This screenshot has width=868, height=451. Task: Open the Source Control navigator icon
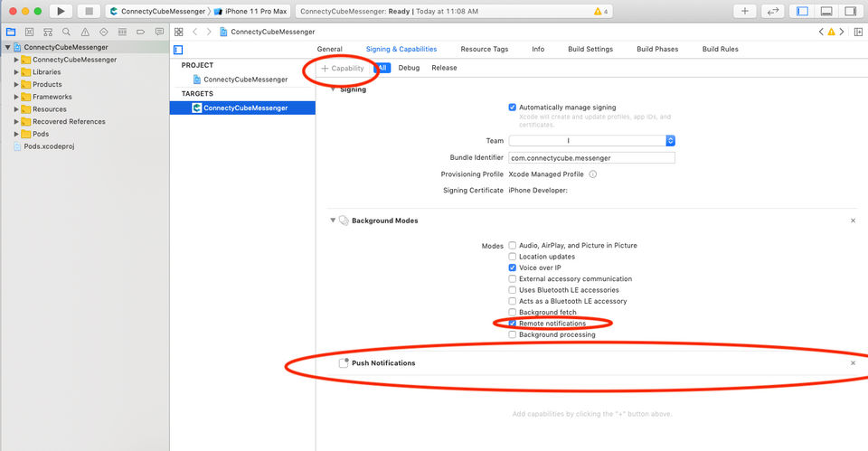point(29,33)
